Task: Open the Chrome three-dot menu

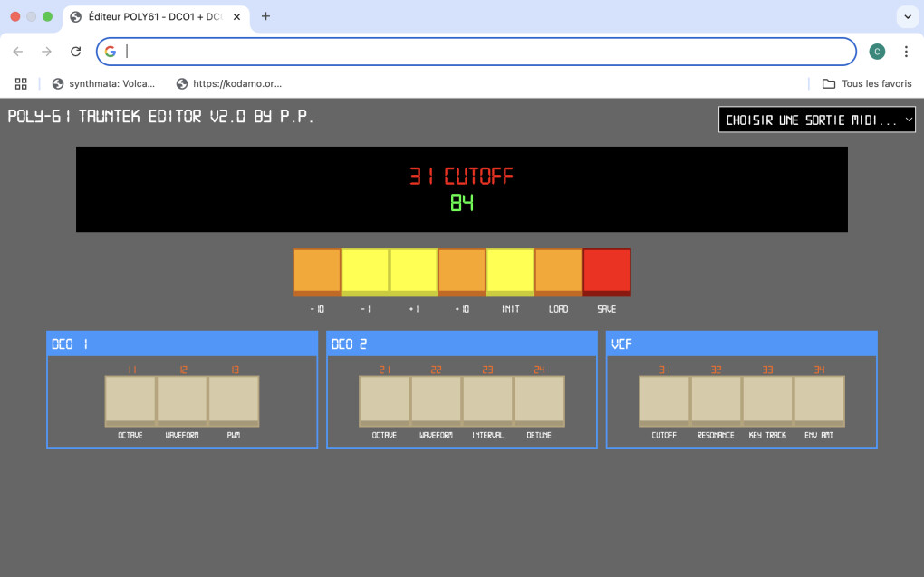Action: click(x=906, y=52)
